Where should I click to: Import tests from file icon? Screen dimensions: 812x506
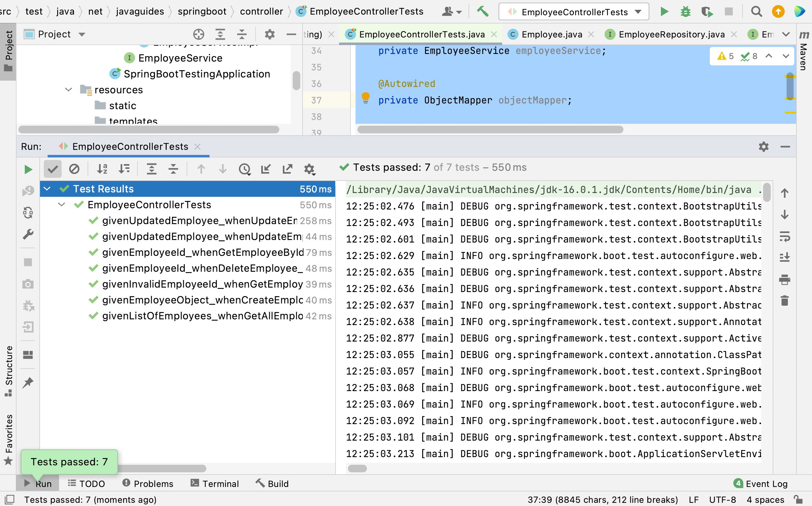(266, 169)
